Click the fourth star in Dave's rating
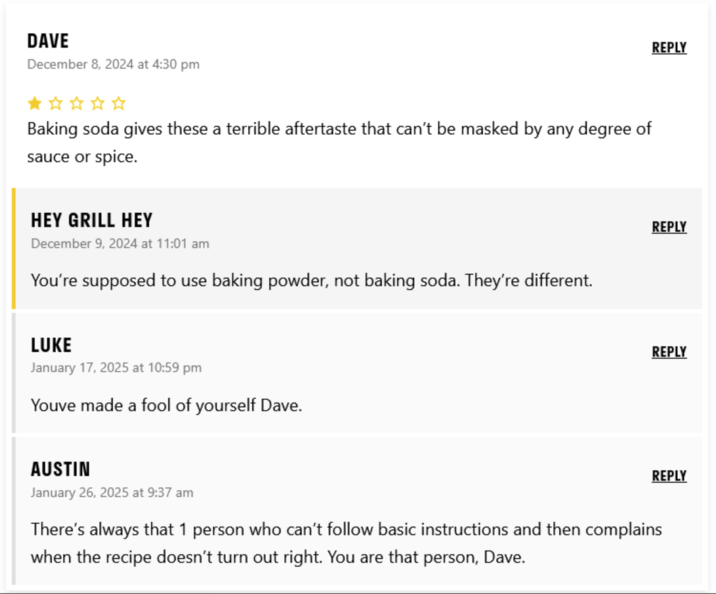This screenshot has height=594, width=716. pyautogui.click(x=98, y=103)
